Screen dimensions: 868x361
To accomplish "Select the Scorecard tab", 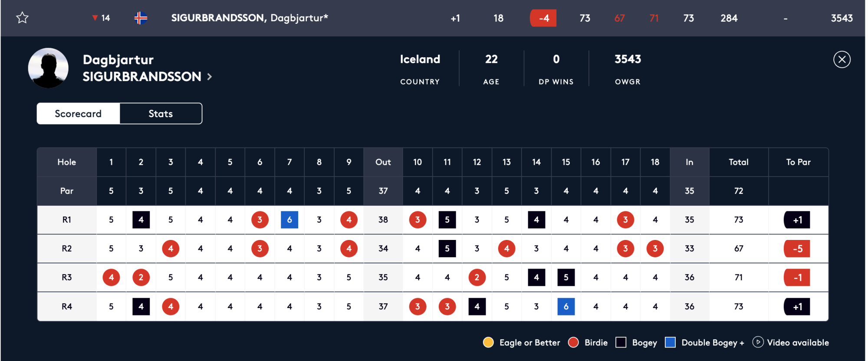I will pos(78,114).
